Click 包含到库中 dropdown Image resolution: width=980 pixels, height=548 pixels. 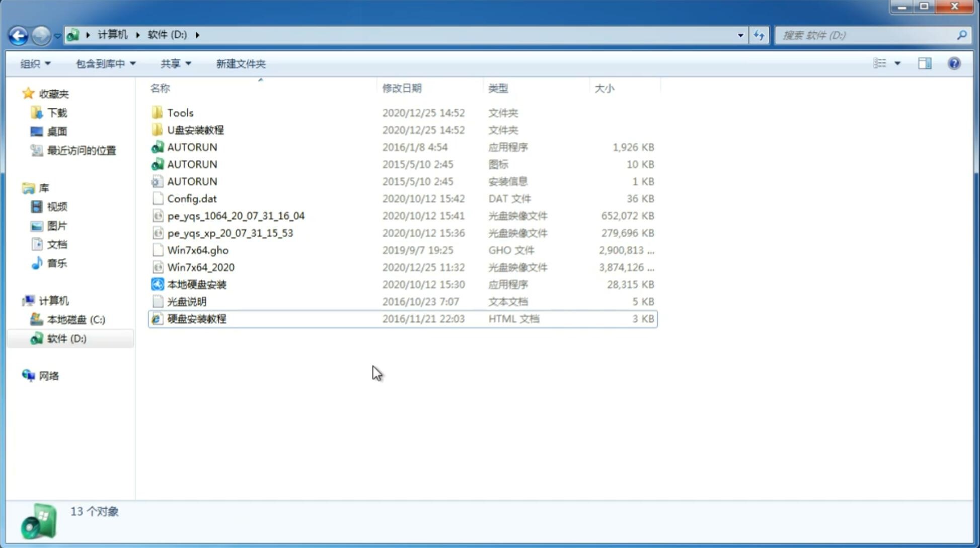(104, 63)
